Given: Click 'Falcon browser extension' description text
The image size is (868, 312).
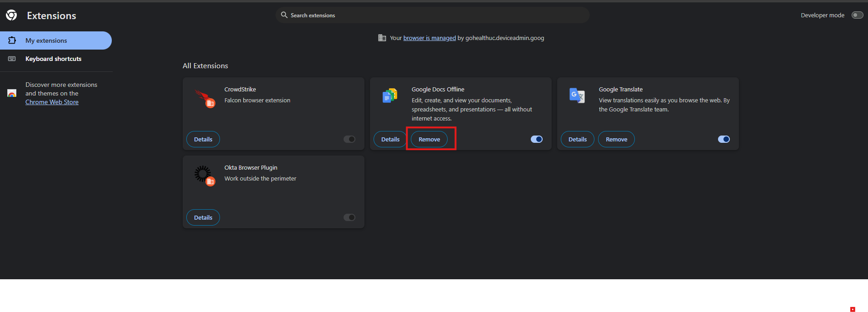Looking at the screenshot, I should point(257,100).
